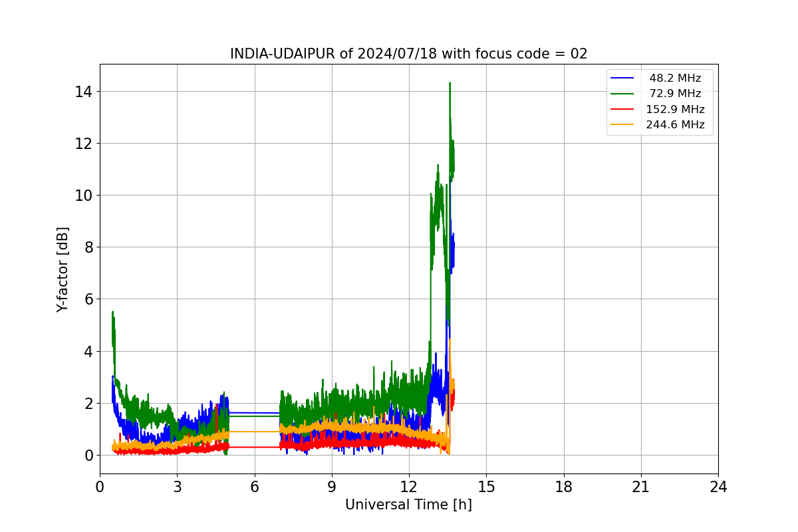
Task: Click the red line swatch in legend
Action: point(622,110)
